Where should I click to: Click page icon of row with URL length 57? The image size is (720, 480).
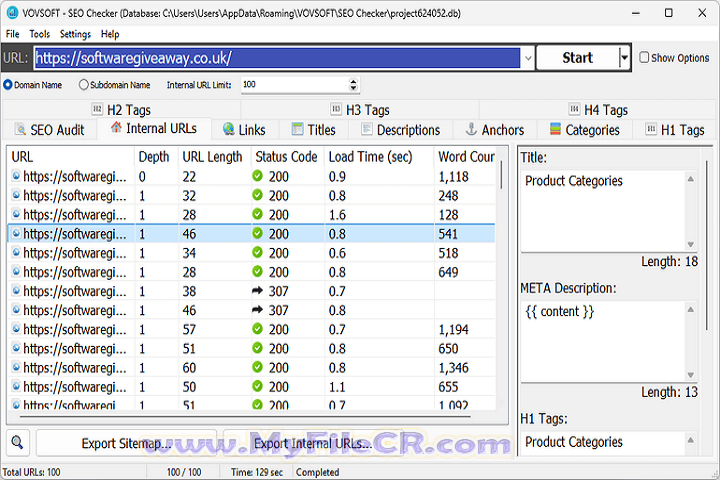point(16,328)
